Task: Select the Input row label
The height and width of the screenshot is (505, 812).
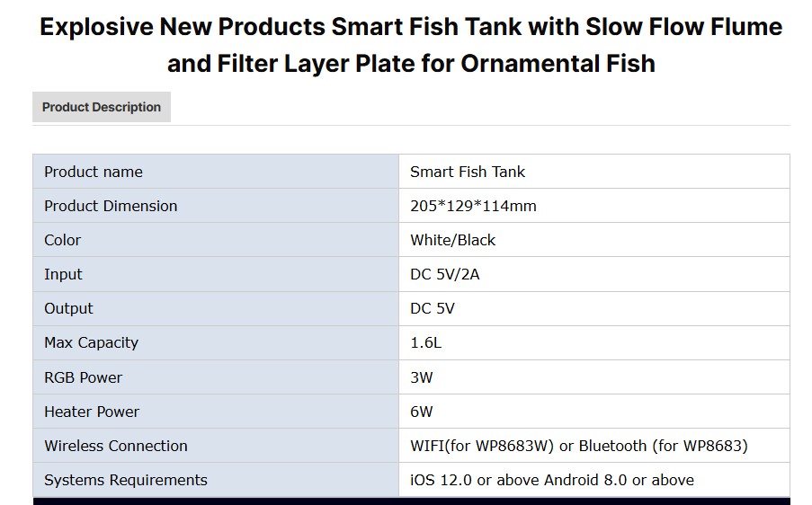Action: point(63,274)
